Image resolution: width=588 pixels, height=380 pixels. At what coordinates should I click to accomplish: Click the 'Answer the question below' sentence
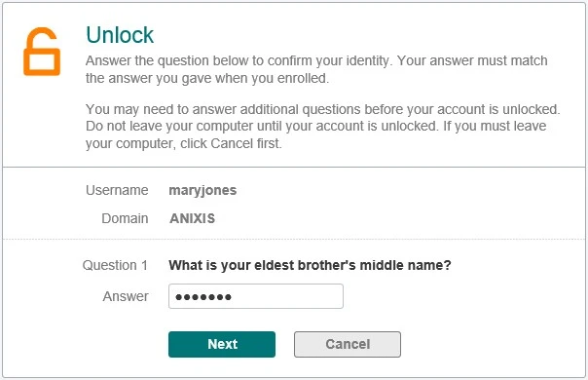point(239,60)
